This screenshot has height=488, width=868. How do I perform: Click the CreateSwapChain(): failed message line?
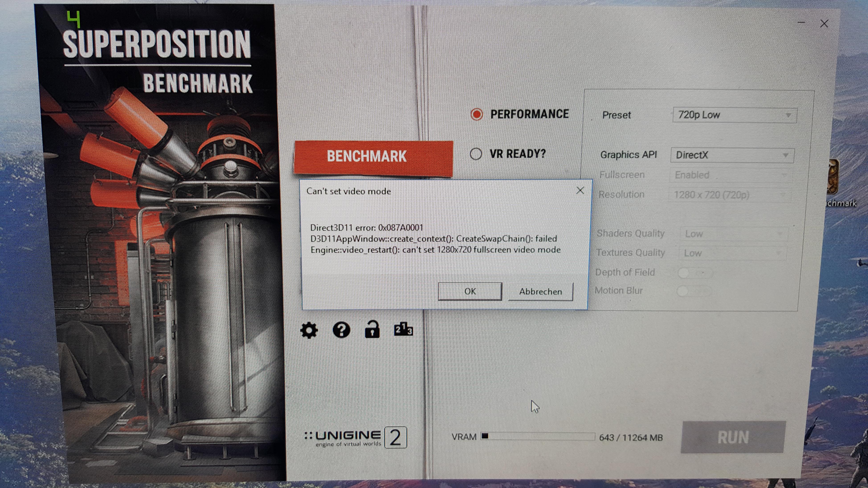(x=434, y=239)
